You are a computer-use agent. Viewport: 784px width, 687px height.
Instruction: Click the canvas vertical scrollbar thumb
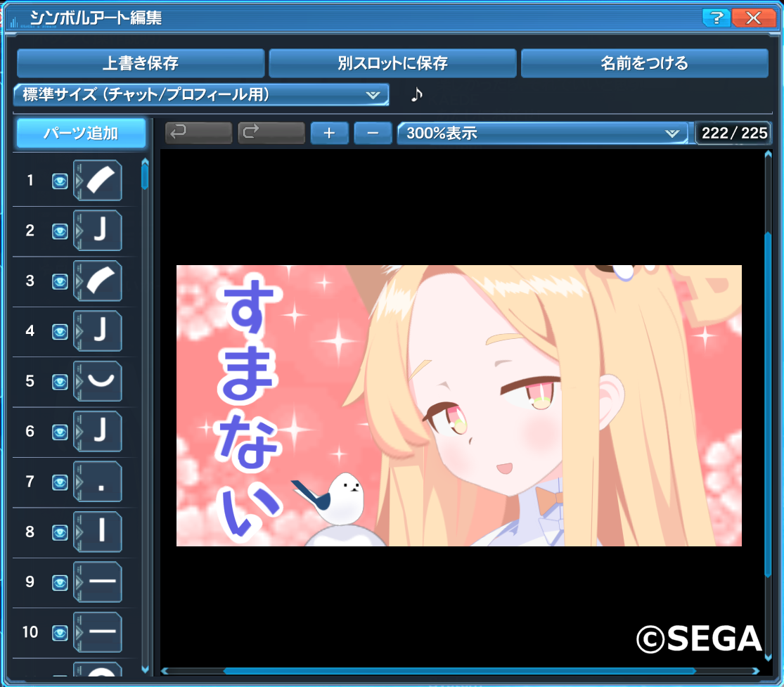tap(768, 405)
